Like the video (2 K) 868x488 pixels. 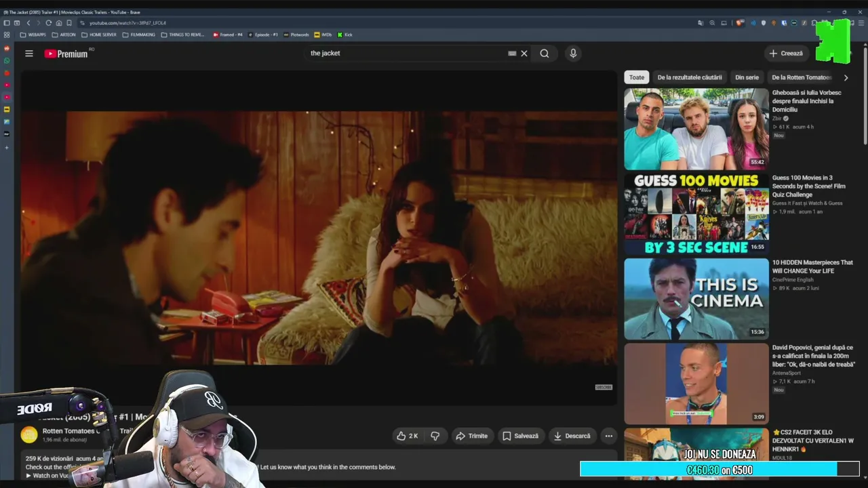(x=408, y=436)
